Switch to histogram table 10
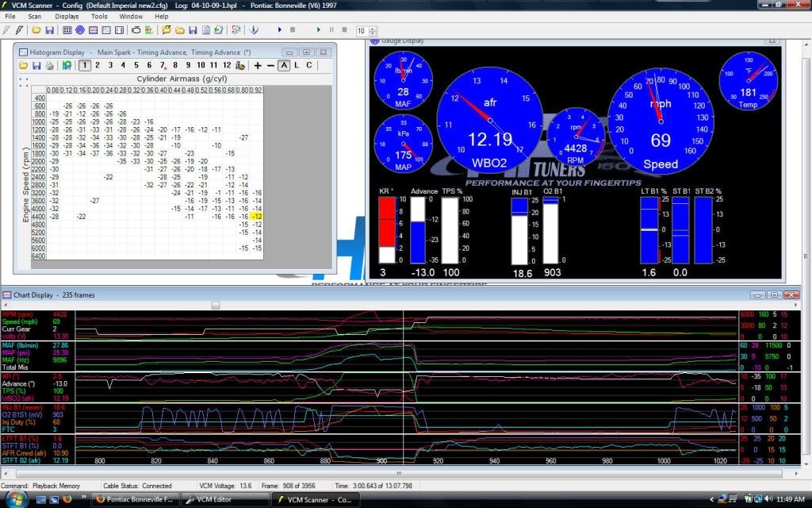This screenshot has height=508, width=812. coord(201,65)
